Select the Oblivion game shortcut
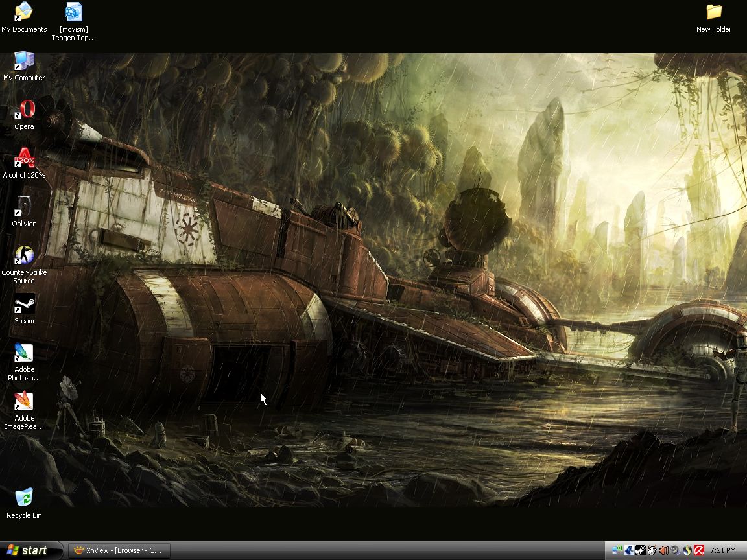The height and width of the screenshot is (560, 747). (x=24, y=212)
